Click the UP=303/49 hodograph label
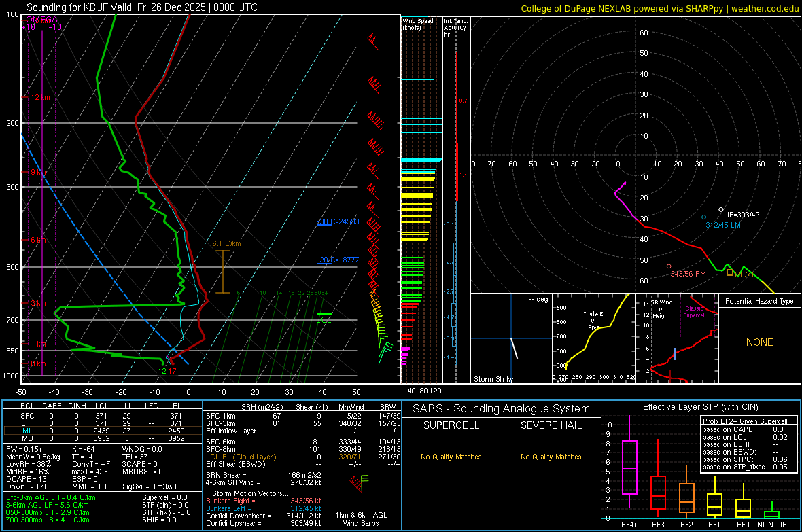 click(742, 215)
